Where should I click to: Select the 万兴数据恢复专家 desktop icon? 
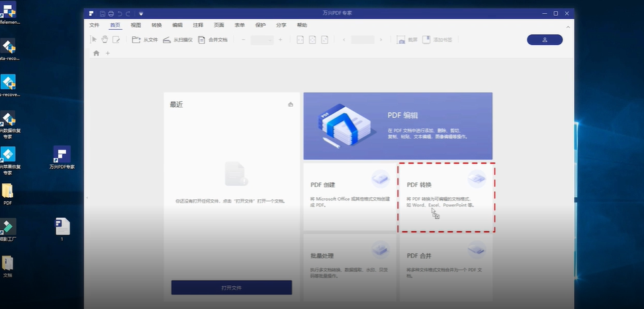(x=8, y=125)
